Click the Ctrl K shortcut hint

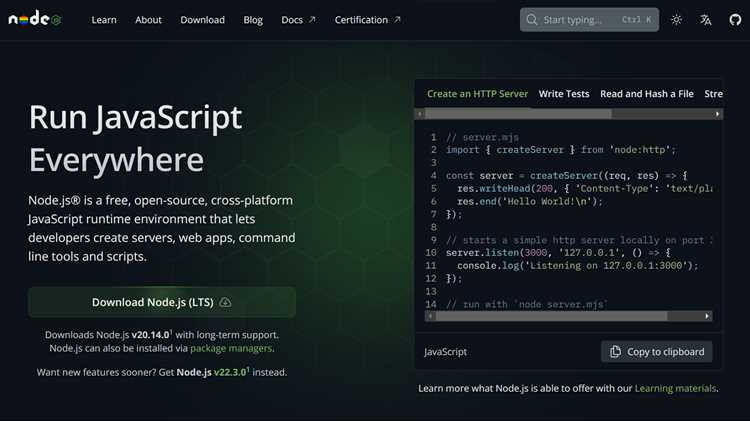[636, 20]
